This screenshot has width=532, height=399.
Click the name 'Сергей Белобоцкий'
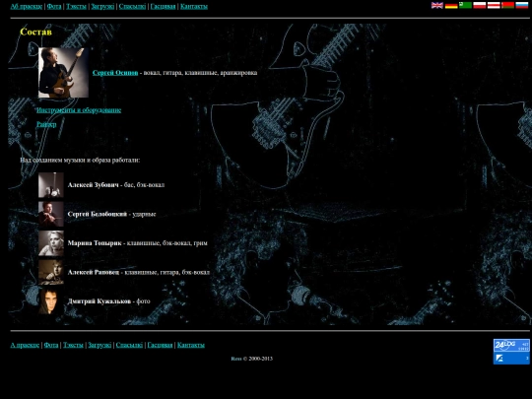(x=98, y=214)
